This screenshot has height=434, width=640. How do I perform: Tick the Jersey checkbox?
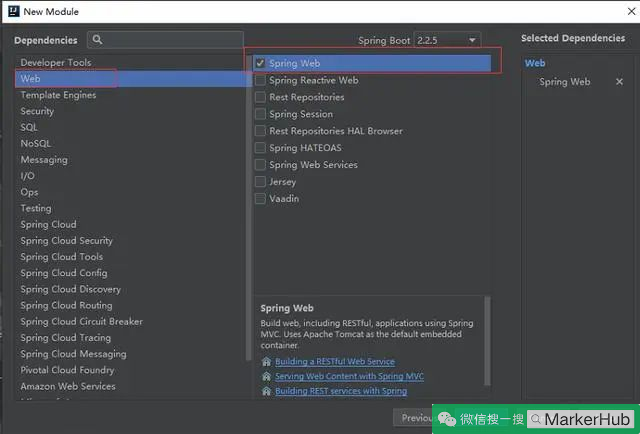[260, 182]
